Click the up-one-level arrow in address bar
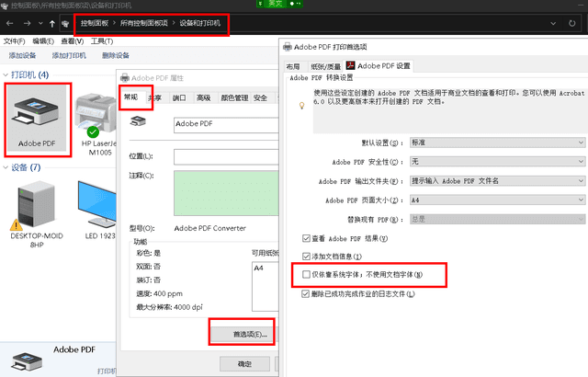This screenshot has width=588, height=377. pyautogui.click(x=51, y=22)
